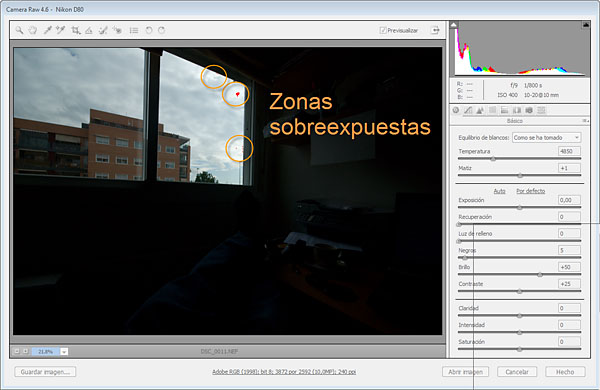Select the Red Eye Removal tool
Image resolution: width=600 pixels, height=390 pixels.
[x=117, y=30]
